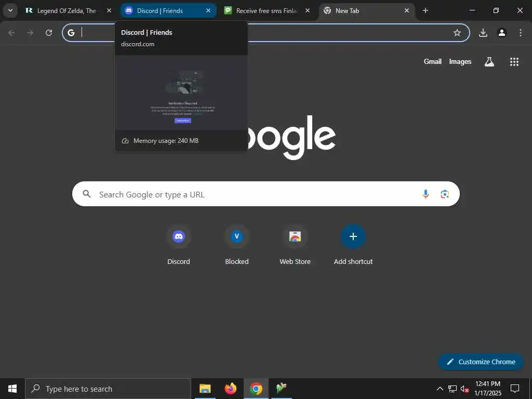
Task: Click the Type here to search box
Action: (x=108, y=389)
